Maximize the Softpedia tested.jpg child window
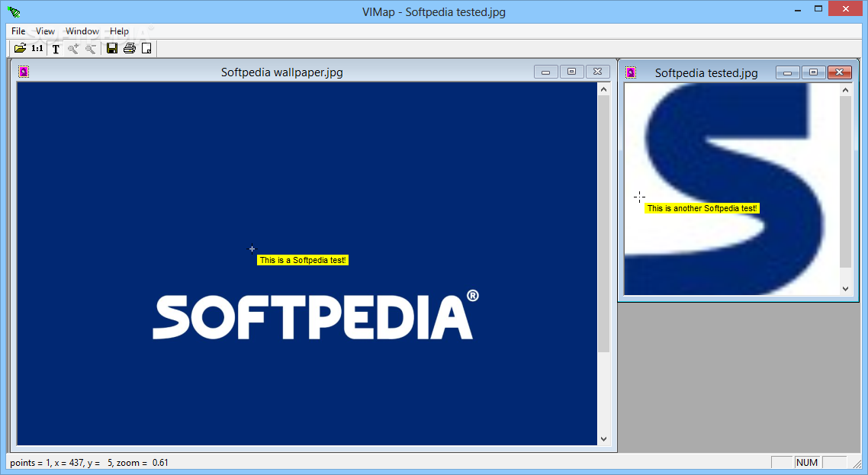The height and width of the screenshot is (475, 868). coord(813,72)
